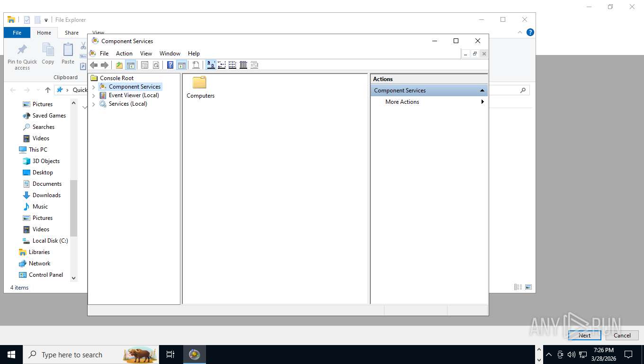Open 3D Objects in navigation pane
The image size is (644, 364).
(46, 161)
